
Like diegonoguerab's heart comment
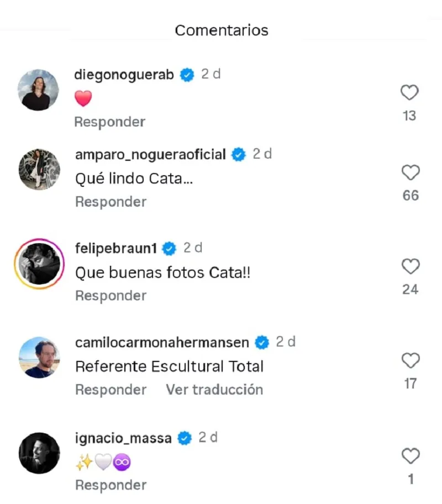click(x=409, y=93)
